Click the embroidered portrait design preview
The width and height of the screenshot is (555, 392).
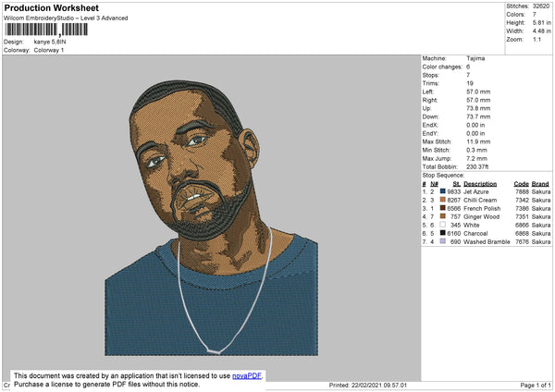[211, 217]
